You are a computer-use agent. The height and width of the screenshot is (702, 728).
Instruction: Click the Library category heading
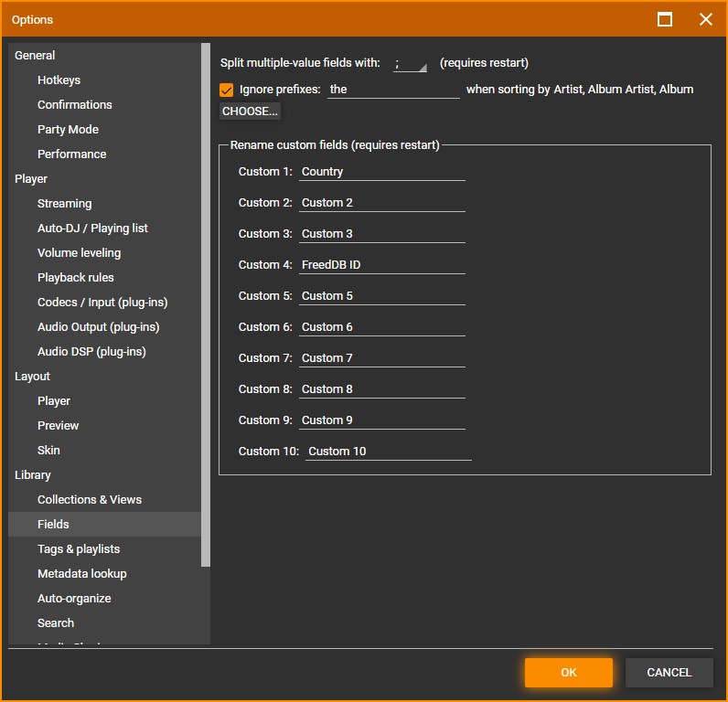tap(33, 475)
